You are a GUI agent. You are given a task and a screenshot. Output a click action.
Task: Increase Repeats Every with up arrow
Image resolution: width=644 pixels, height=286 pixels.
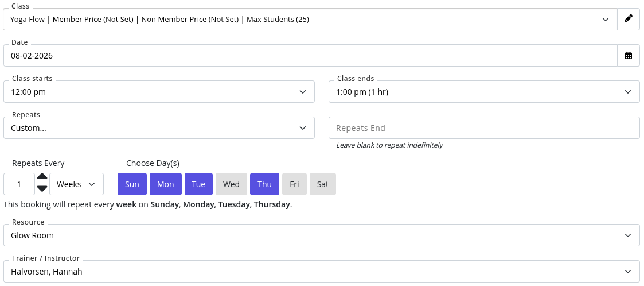42,176
